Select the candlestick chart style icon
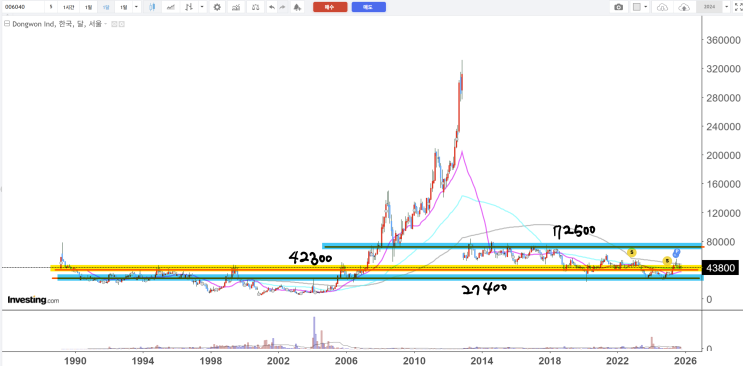The width and height of the screenshot is (743, 366). (152, 7)
